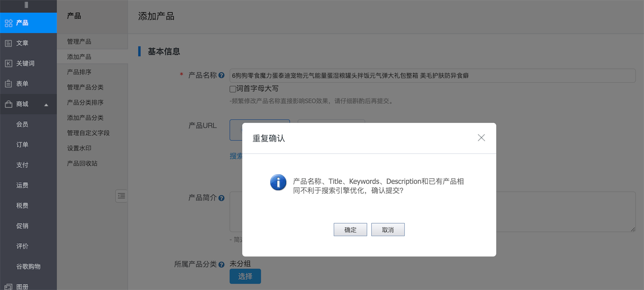This screenshot has width=644, height=290.
Task: Click the 商城 shopping bag icon
Action: click(8, 104)
